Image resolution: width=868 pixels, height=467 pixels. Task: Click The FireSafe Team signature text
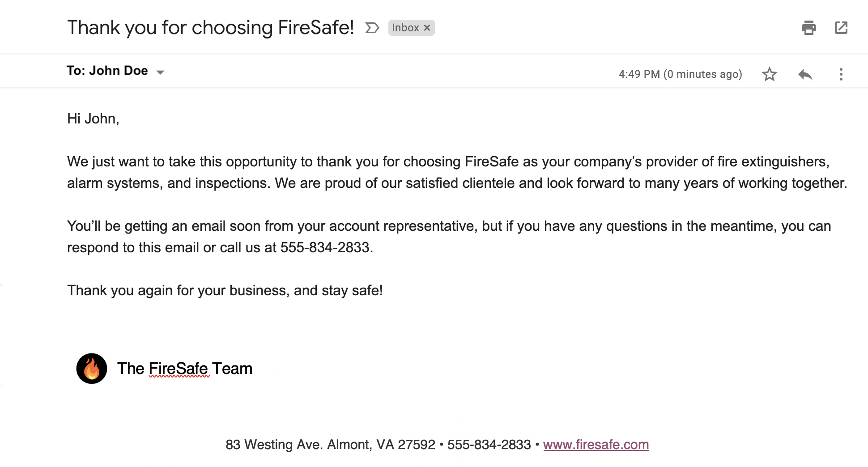pyautogui.click(x=184, y=369)
